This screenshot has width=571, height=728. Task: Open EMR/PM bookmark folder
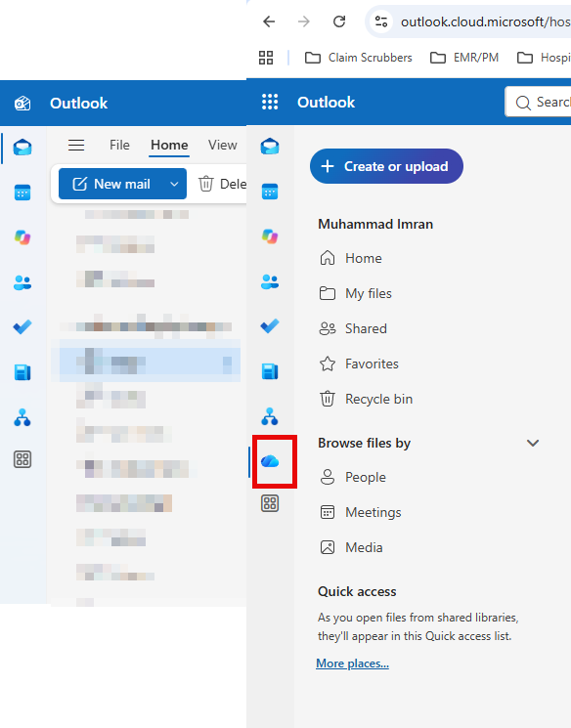tap(463, 58)
